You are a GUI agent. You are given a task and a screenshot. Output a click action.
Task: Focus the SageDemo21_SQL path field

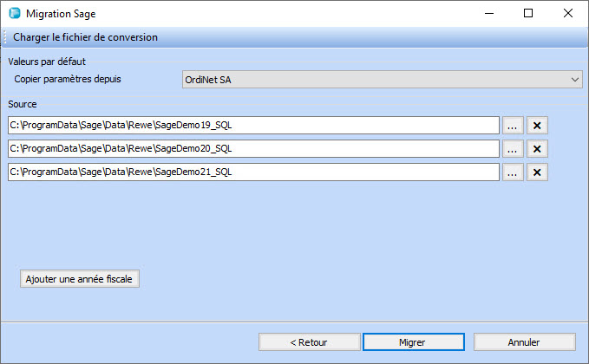[x=253, y=172]
